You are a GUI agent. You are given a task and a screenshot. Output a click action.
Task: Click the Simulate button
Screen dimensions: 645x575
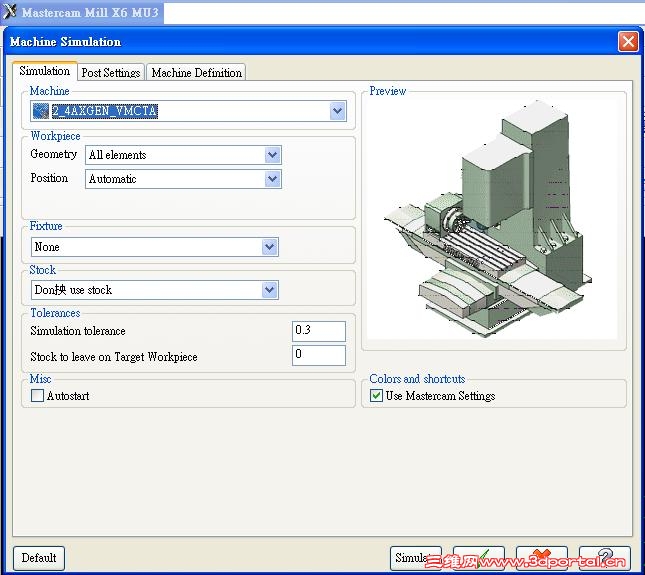pos(415,558)
